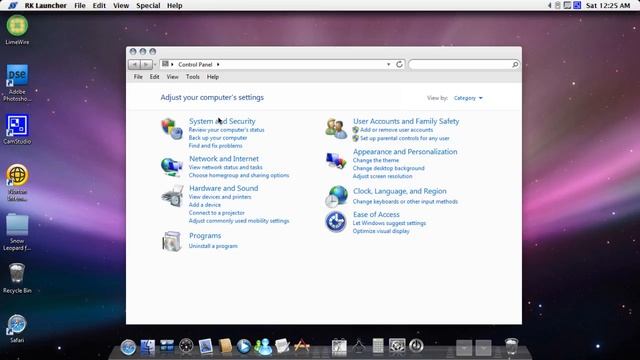Viewport: 640px width, 360px height.
Task: Expand the arrow after Control Panel breadcrumb
Action: point(218,64)
